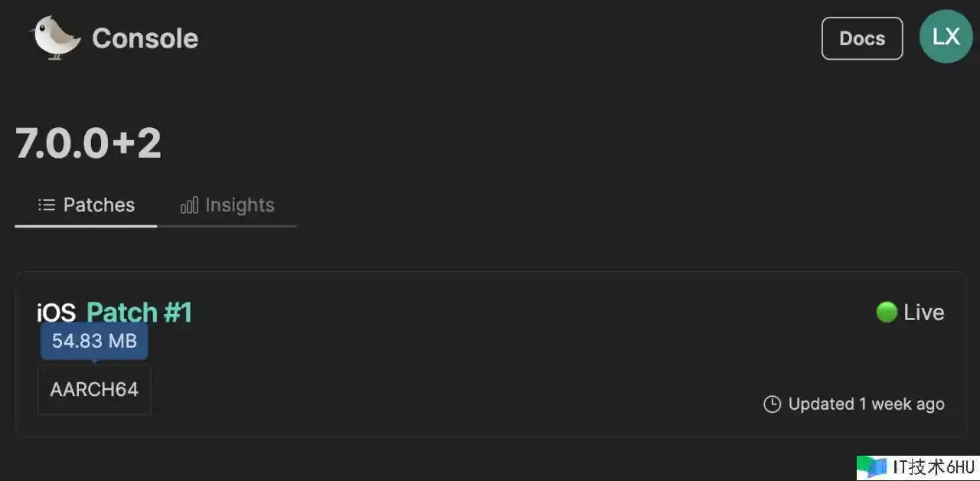Screen dimensions: 980x481
Task: Click the Shorebird bird logo
Action: click(x=55, y=38)
